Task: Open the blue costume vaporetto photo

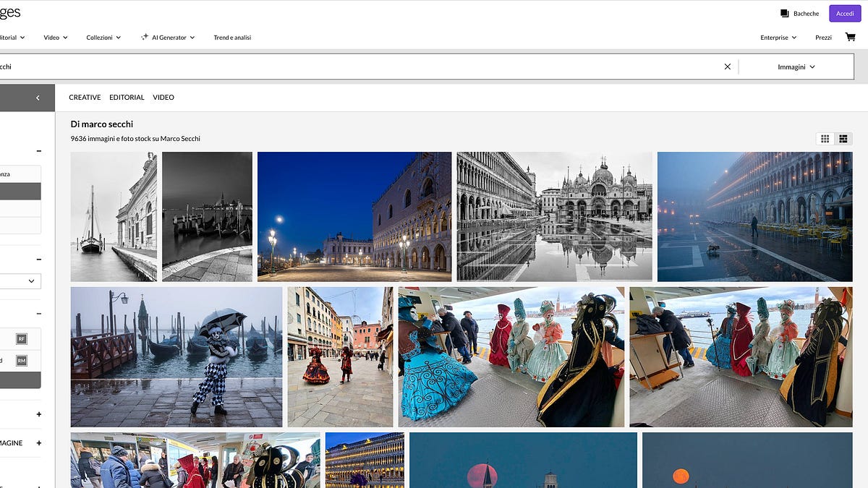Action: (x=511, y=357)
